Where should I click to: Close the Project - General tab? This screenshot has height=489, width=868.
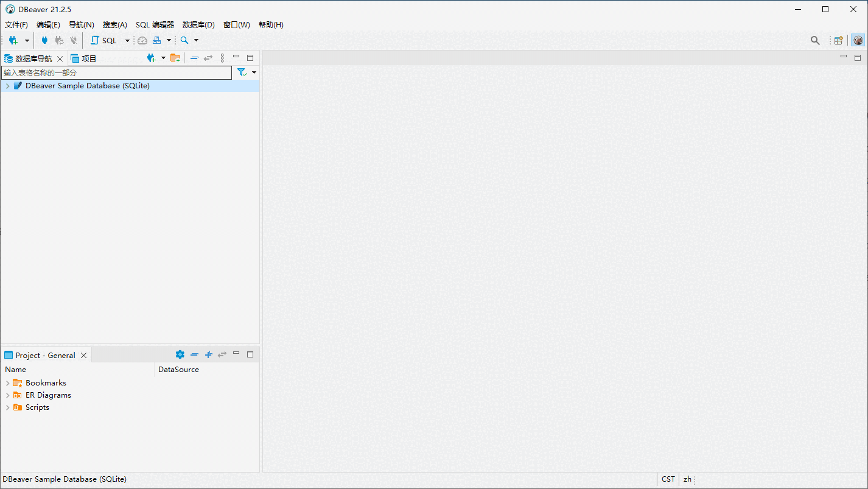(84, 355)
